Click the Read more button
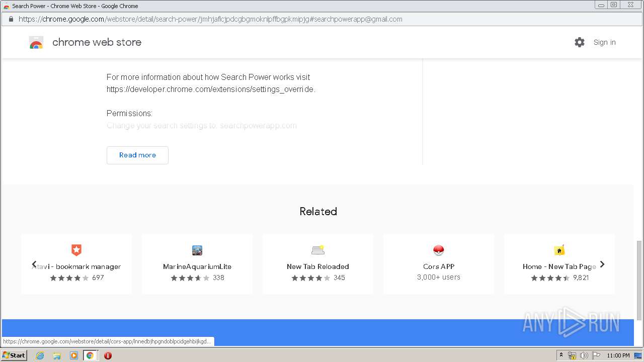This screenshot has height=362, width=644. coord(137,155)
